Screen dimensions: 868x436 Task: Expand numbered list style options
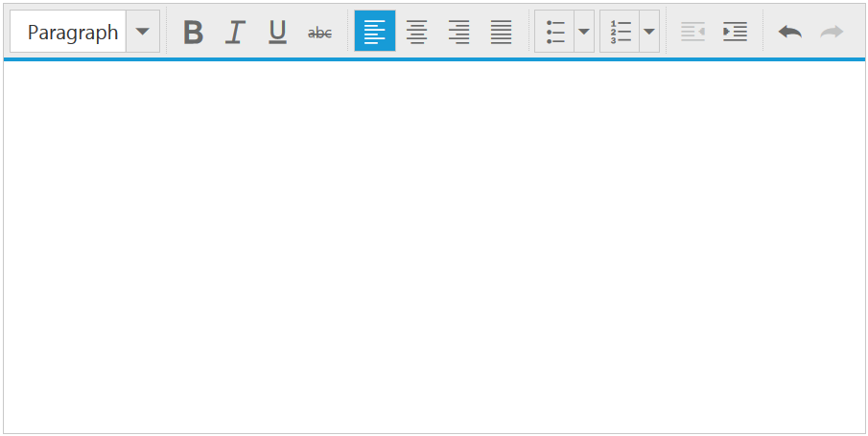[x=649, y=32]
